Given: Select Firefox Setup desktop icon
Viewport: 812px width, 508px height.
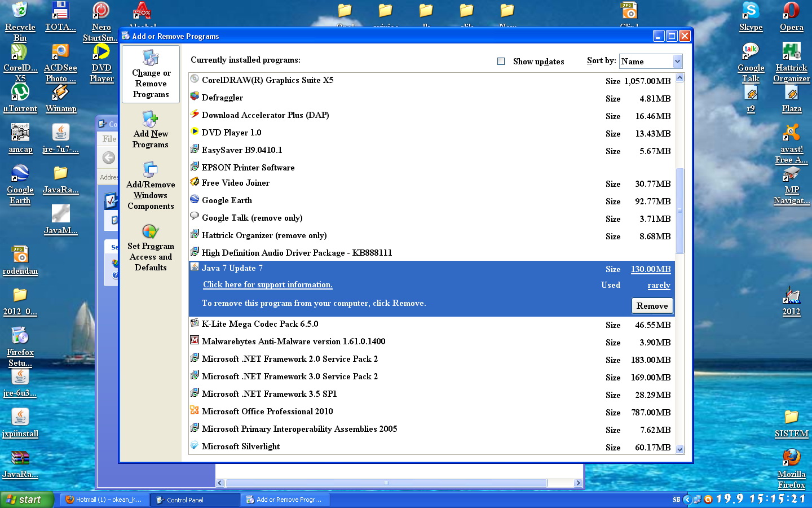Looking at the screenshot, I should coord(20,347).
